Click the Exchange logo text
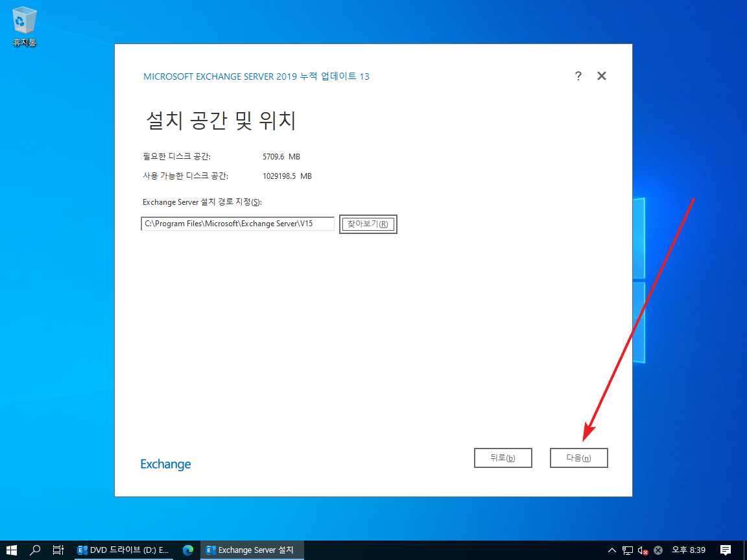This screenshot has height=560, width=747. (165, 464)
